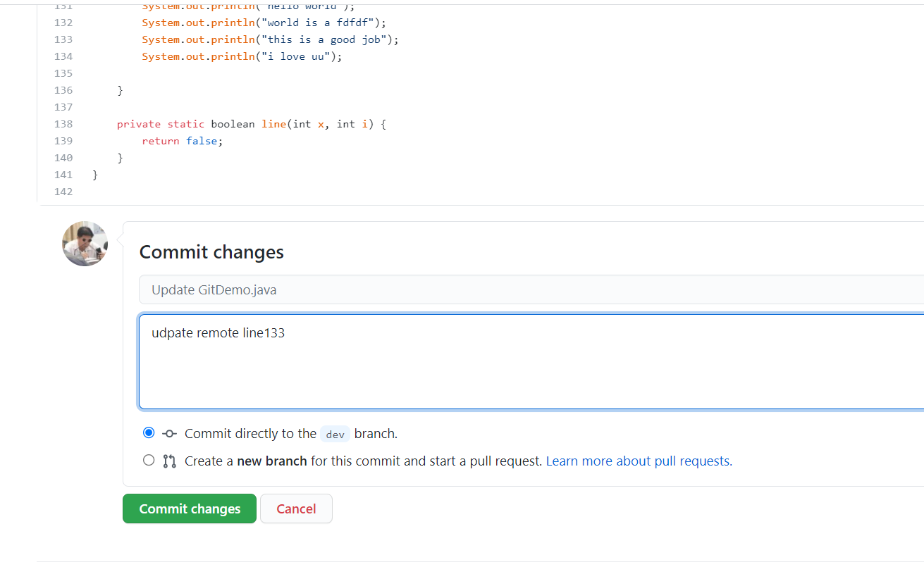Click line number 133 in gutter
Image resolution: width=924 pixels, height=574 pixels.
click(63, 39)
